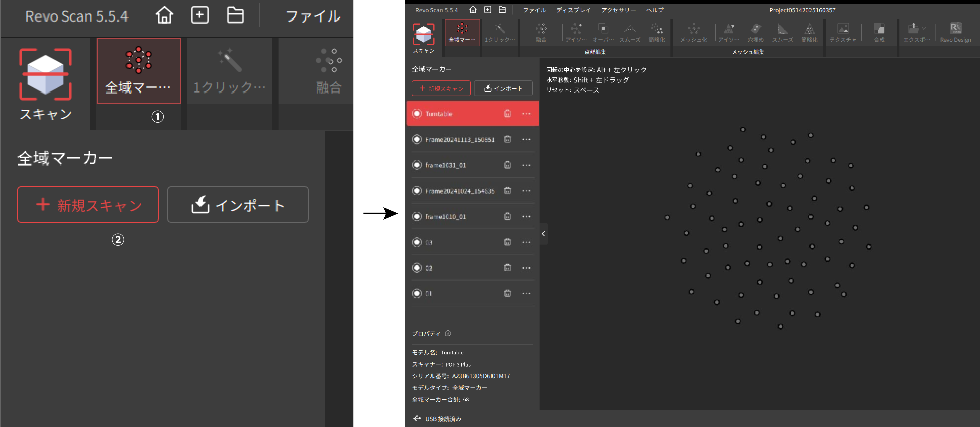Delete the frame1031_01 entry
The height and width of the screenshot is (427, 980).
point(507,165)
